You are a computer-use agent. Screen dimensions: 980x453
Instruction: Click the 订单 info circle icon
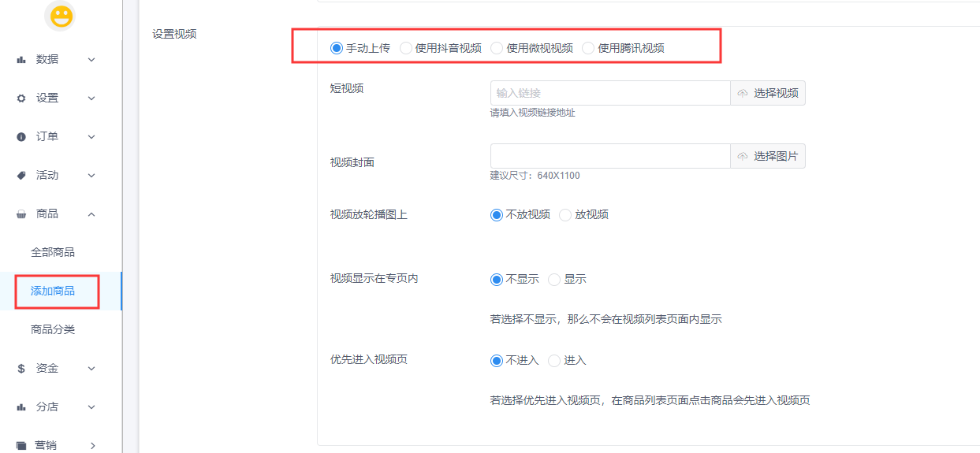pyautogui.click(x=21, y=137)
